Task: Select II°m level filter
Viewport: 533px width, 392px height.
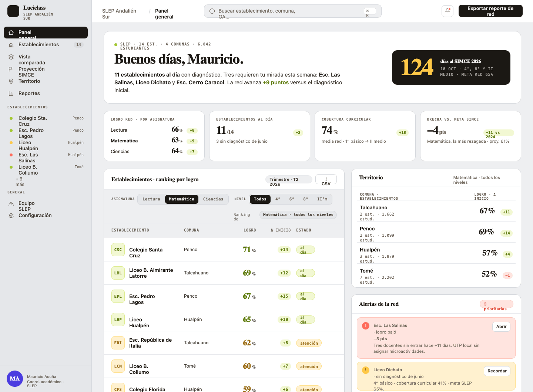Action: click(322, 199)
